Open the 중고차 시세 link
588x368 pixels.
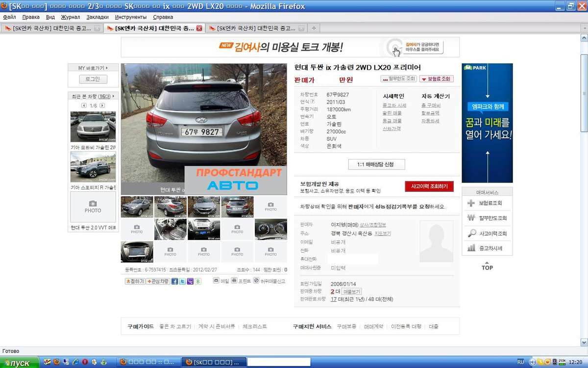[x=394, y=105]
